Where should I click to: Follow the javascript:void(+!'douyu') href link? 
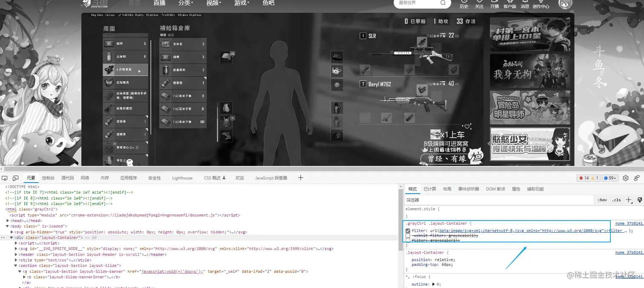click(x=172, y=271)
